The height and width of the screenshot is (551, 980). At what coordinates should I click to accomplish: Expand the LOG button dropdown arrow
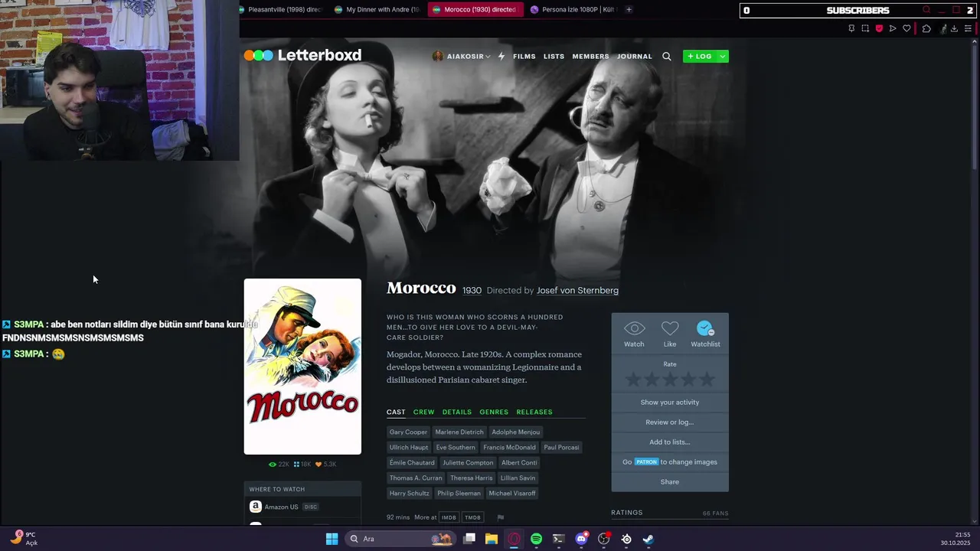723,56
